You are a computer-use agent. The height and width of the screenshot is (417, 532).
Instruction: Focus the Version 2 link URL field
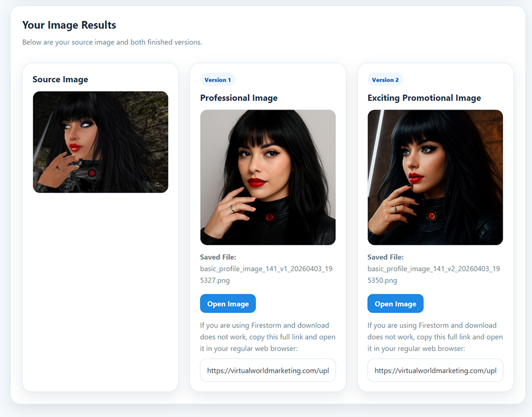coord(435,370)
